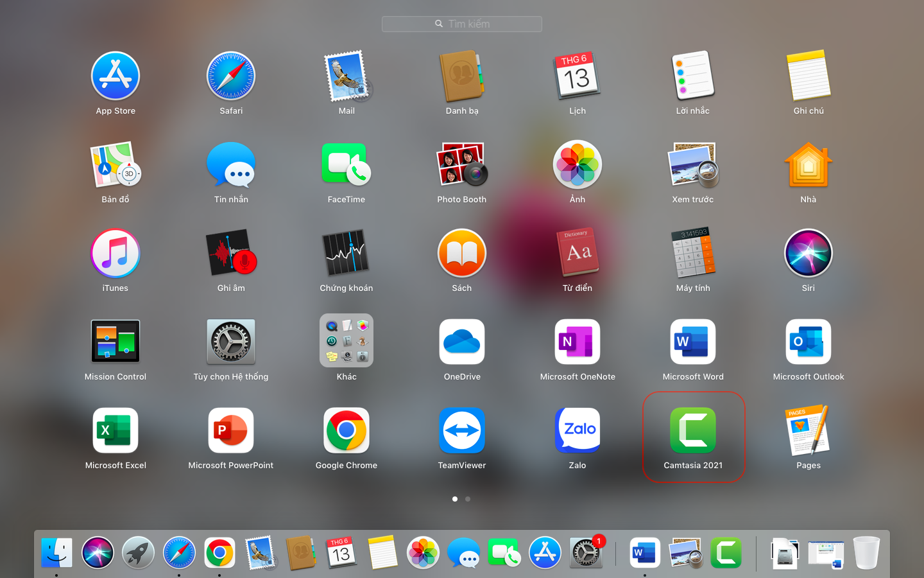Open Finder from the Dock
Viewport: 924px width, 578px height.
pyautogui.click(x=57, y=553)
